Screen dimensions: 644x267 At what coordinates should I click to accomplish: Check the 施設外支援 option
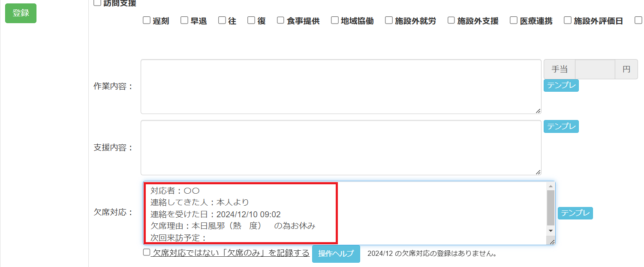click(451, 20)
